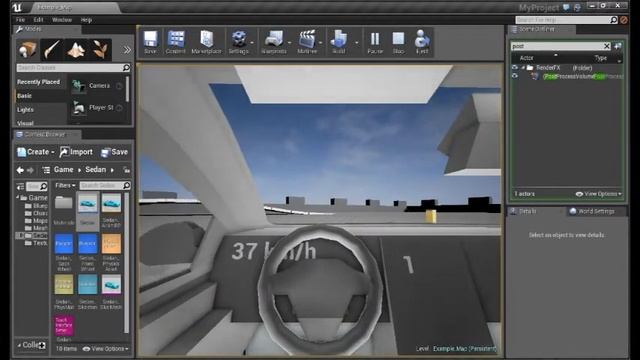Toggle the Content Browser lock icon
Viewport: 640px width, 360px height.
[127, 170]
